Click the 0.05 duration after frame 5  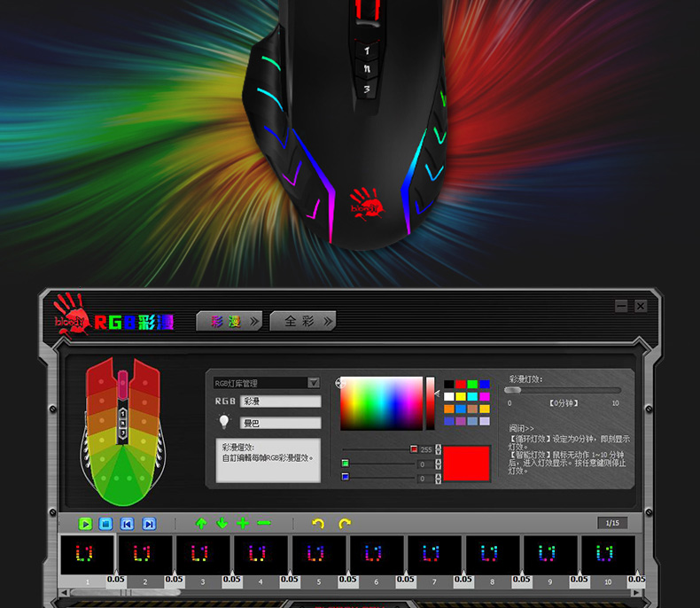pos(347,579)
